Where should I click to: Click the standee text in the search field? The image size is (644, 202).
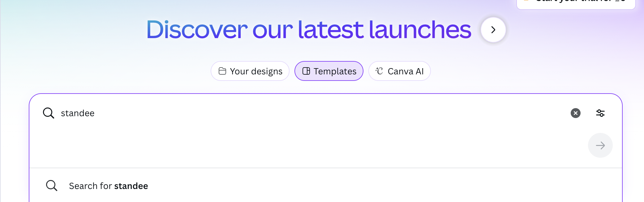pyautogui.click(x=78, y=113)
